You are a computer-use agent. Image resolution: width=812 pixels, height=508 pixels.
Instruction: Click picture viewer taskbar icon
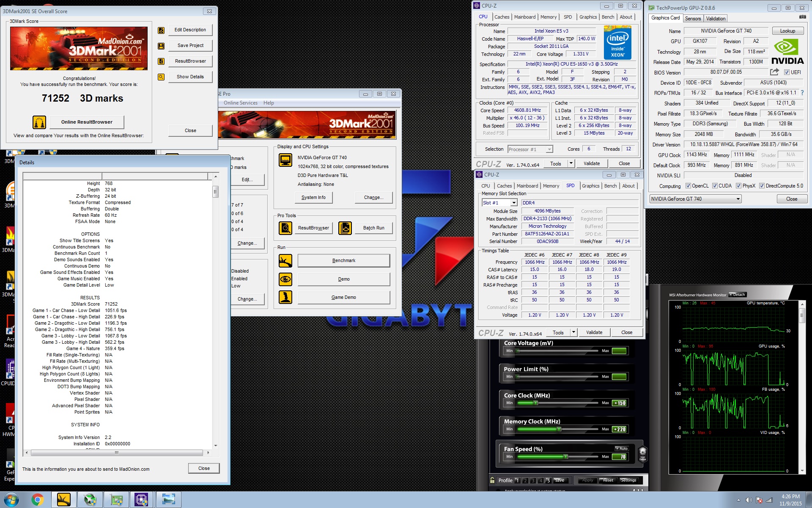[x=168, y=500]
